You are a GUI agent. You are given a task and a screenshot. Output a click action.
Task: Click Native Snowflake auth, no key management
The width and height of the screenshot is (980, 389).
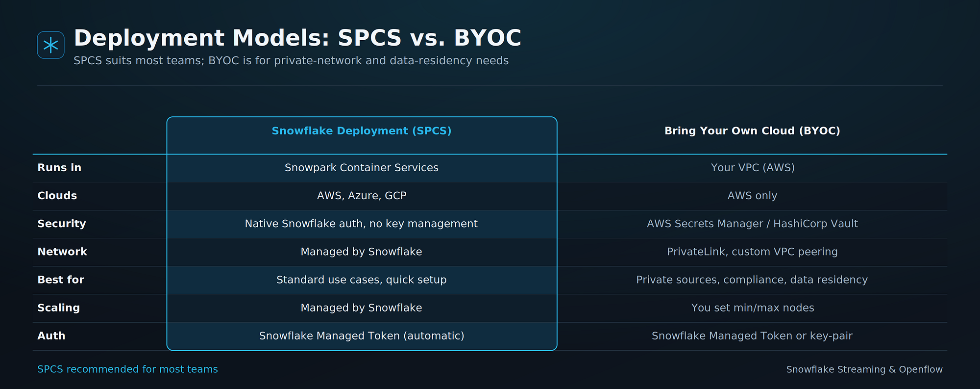362,224
